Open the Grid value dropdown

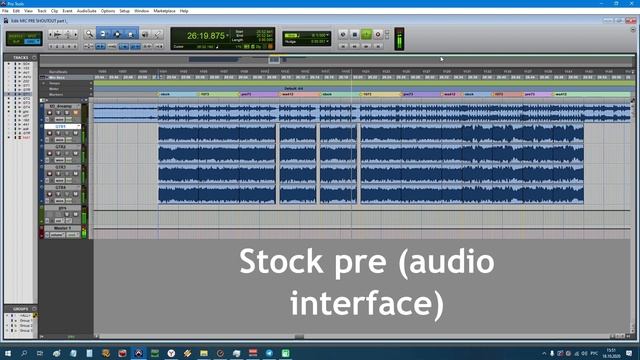(x=328, y=35)
